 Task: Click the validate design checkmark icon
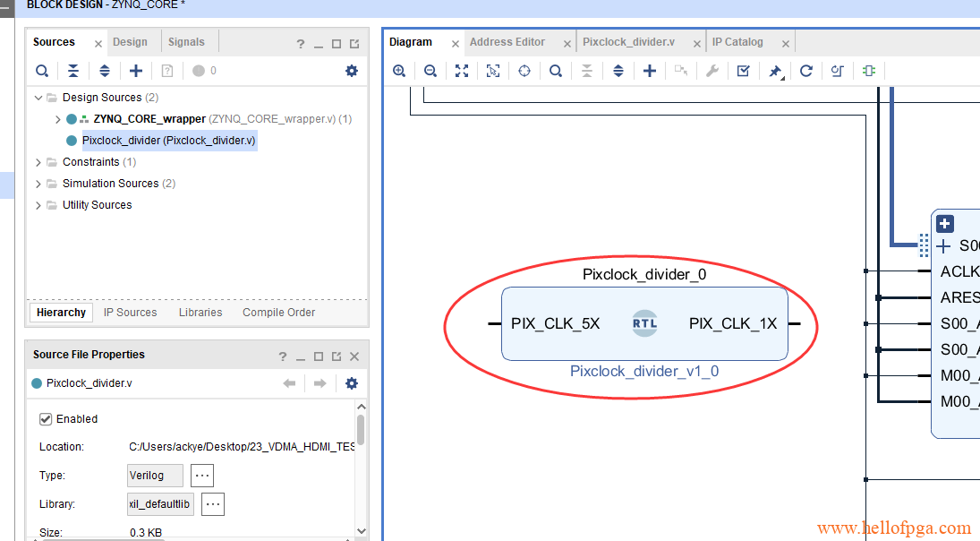point(744,71)
